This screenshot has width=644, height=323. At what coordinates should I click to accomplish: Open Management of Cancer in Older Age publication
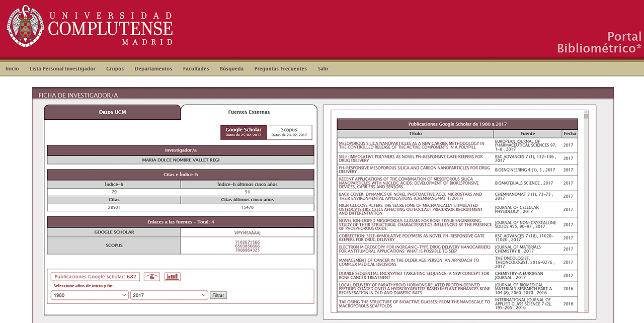tap(409, 262)
